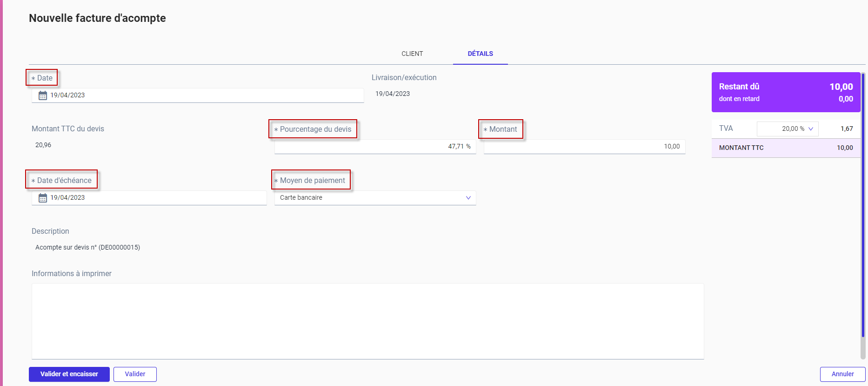Open calendar icon in Date field
868x386 pixels.
point(43,95)
